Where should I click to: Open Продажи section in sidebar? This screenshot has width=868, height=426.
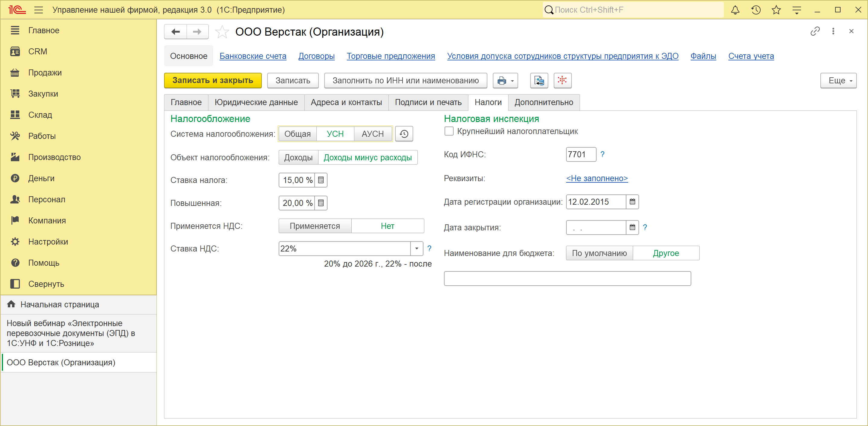click(78, 72)
